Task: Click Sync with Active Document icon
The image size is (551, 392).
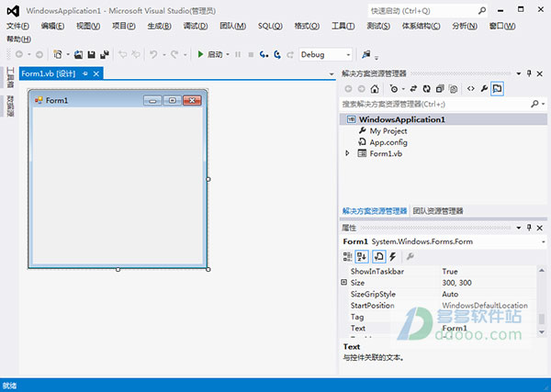Action: pos(413,89)
